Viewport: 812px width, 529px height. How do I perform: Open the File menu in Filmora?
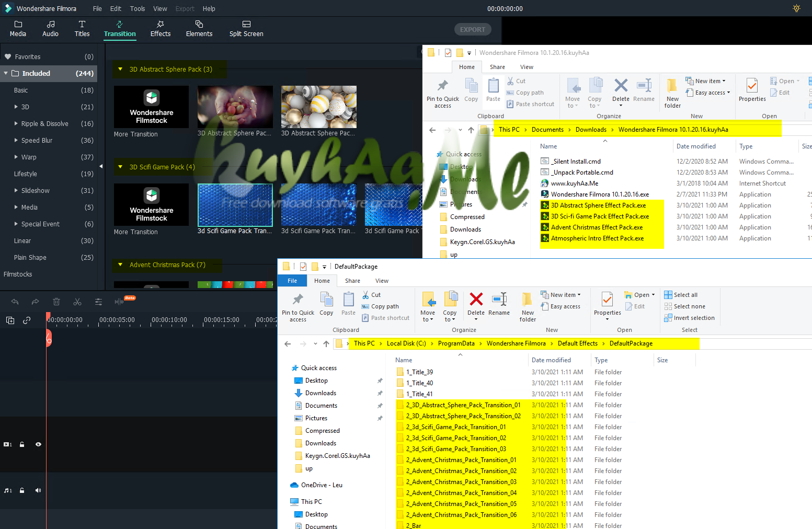(97, 8)
